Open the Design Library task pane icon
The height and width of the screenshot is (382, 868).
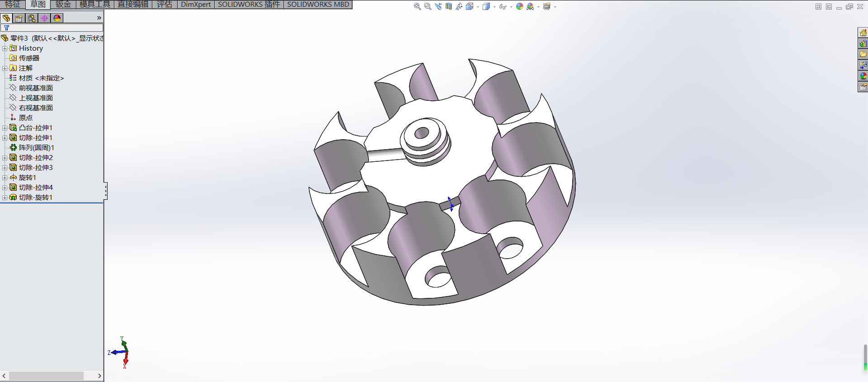[x=863, y=43]
